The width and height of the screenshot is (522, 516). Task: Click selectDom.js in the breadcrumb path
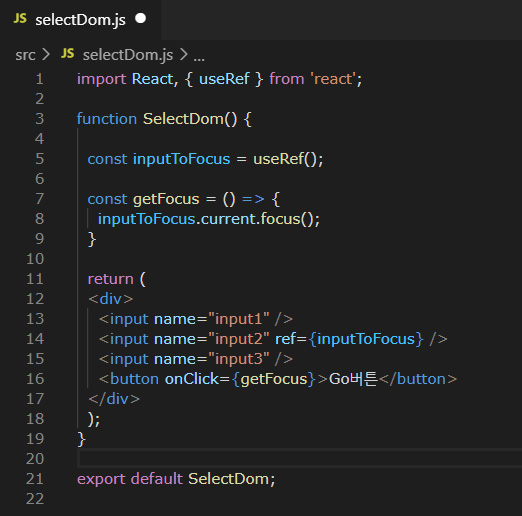coord(128,55)
